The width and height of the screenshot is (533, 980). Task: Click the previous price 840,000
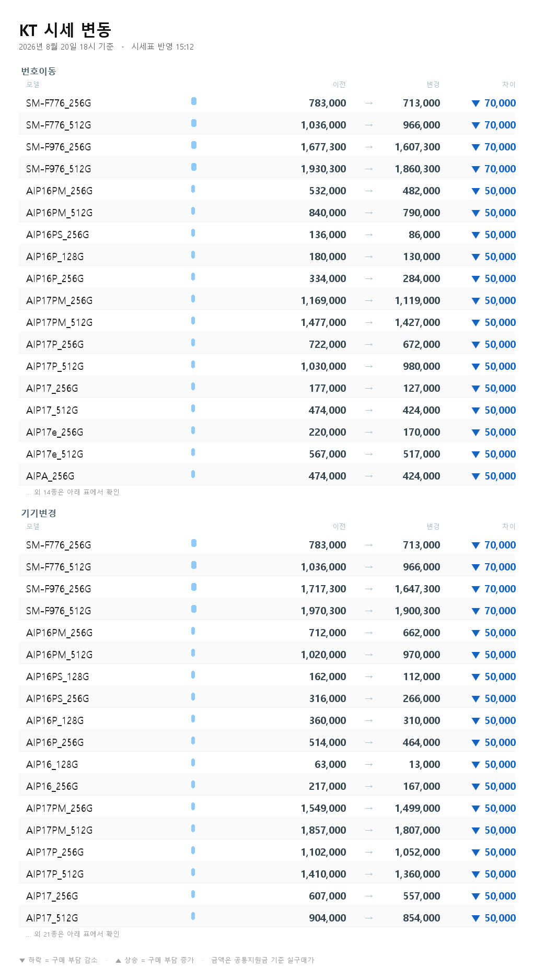[328, 213]
